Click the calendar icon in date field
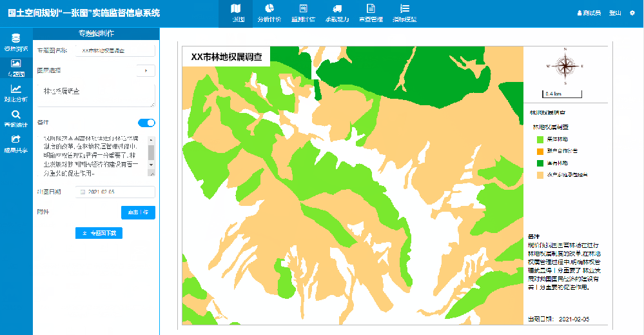Image resolution: width=644 pixels, height=335 pixels. pyautogui.click(x=83, y=192)
